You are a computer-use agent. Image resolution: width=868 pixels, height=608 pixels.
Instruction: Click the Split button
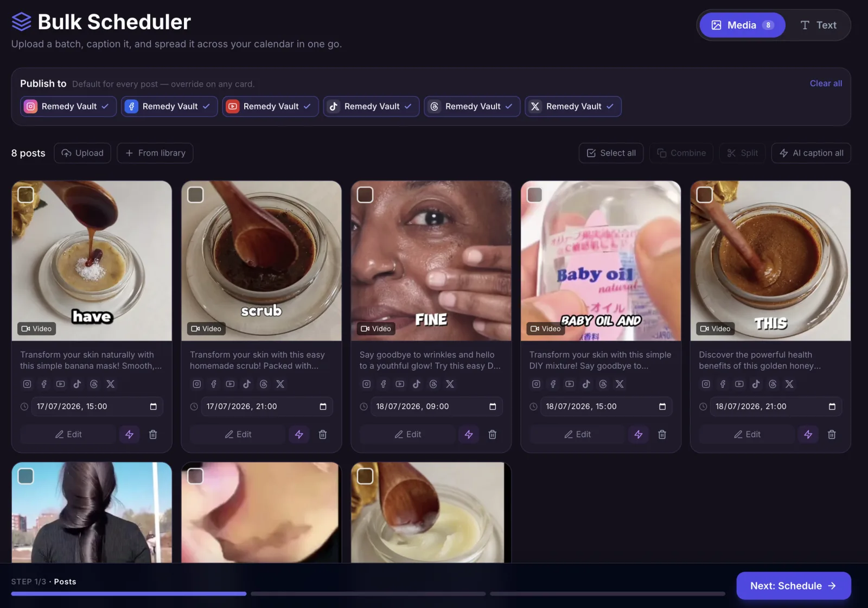pyautogui.click(x=743, y=153)
